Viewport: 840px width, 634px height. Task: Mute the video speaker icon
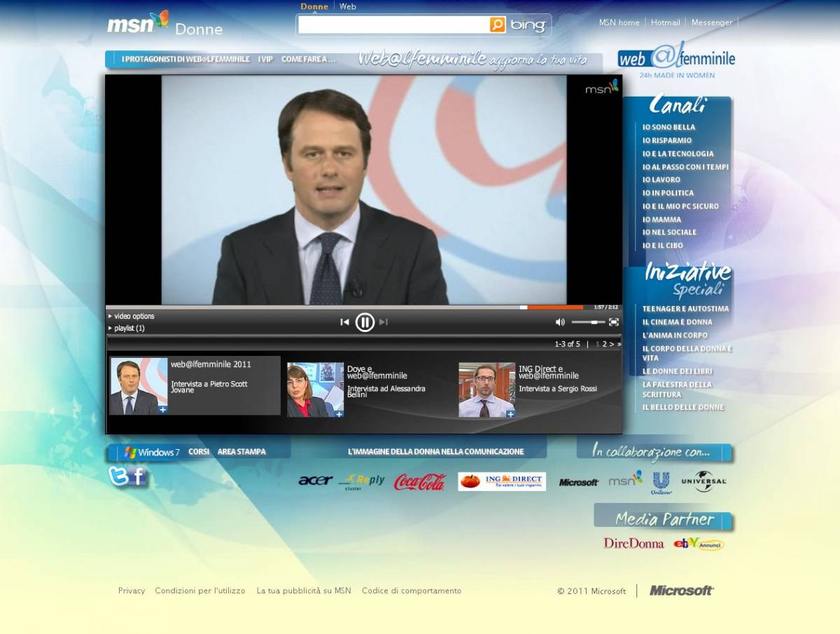click(x=560, y=322)
